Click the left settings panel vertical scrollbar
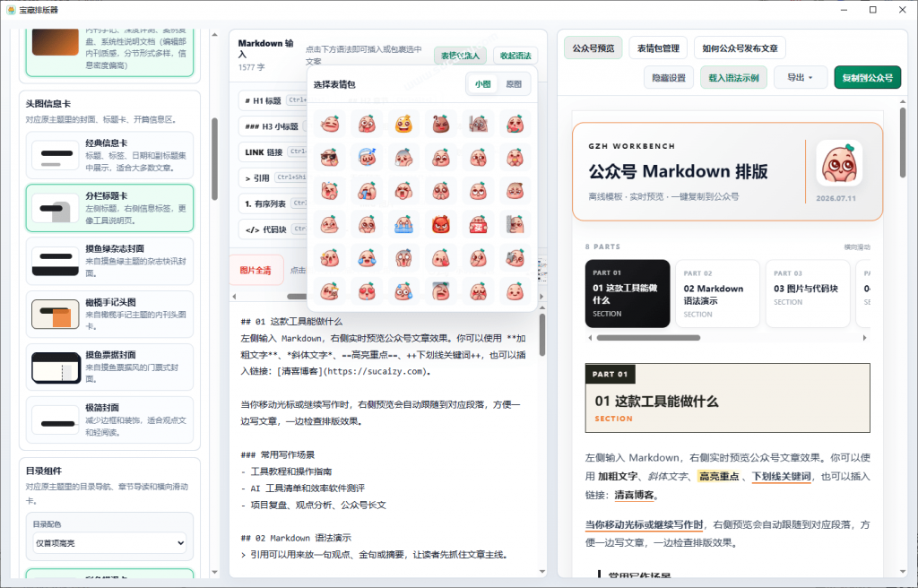This screenshot has height=588, width=918. click(x=214, y=160)
